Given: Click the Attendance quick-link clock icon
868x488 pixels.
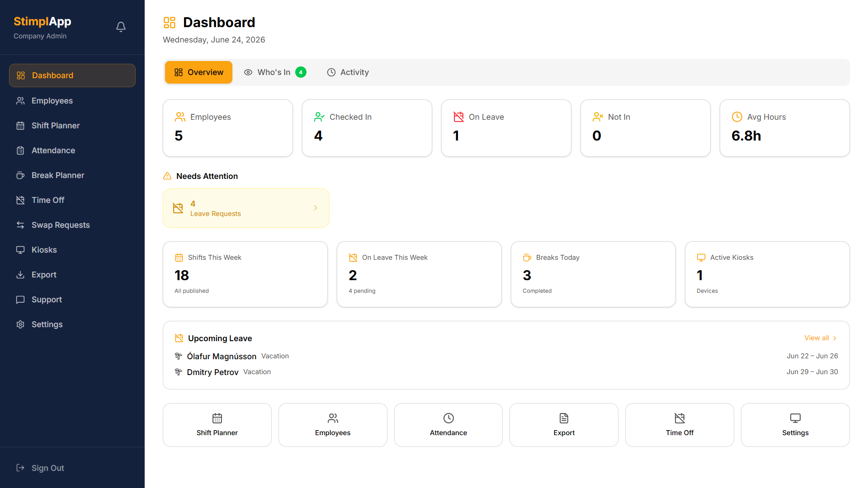Looking at the screenshot, I should pos(448,418).
